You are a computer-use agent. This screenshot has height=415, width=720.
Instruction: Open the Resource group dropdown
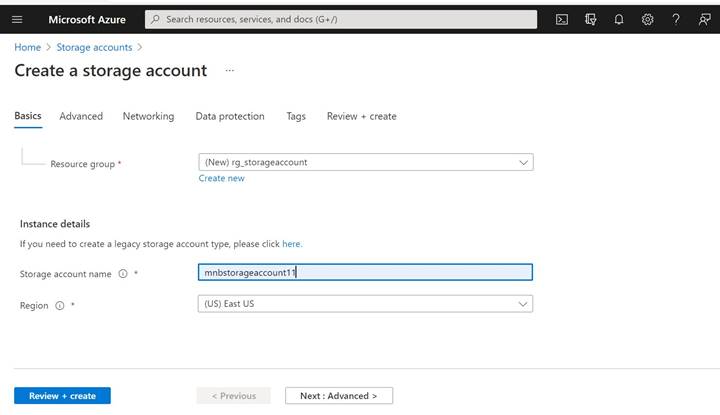pyautogui.click(x=366, y=162)
